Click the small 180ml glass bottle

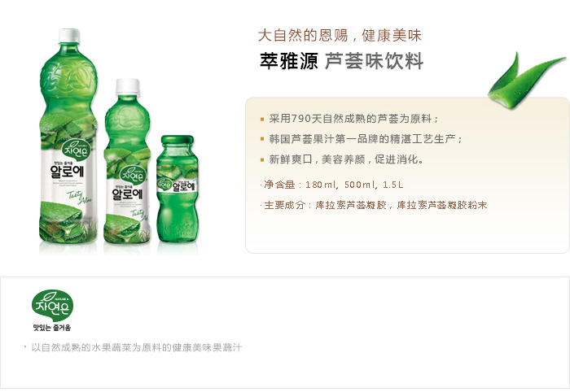pyautogui.click(x=178, y=189)
